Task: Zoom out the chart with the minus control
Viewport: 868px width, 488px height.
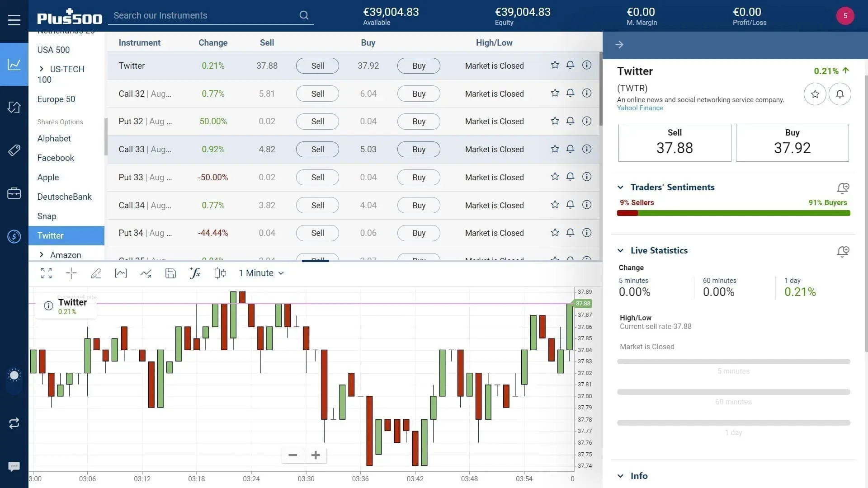Action: [292, 455]
